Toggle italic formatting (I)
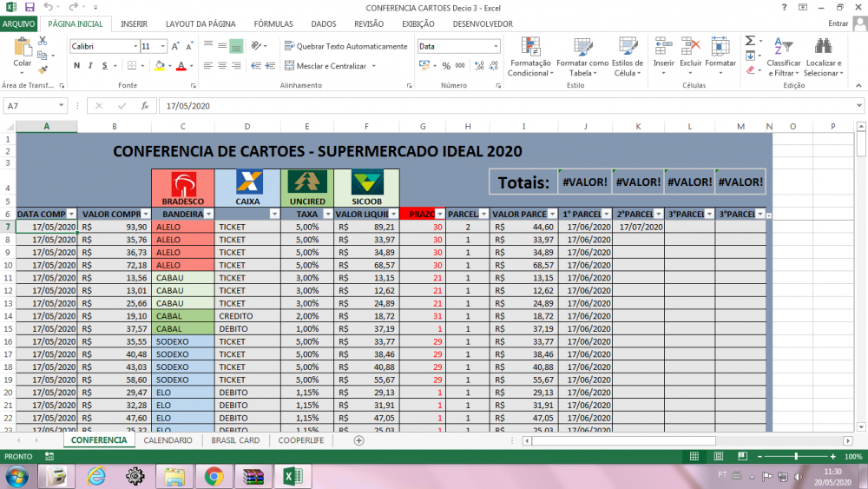This screenshot has width=868, height=489. [x=89, y=66]
